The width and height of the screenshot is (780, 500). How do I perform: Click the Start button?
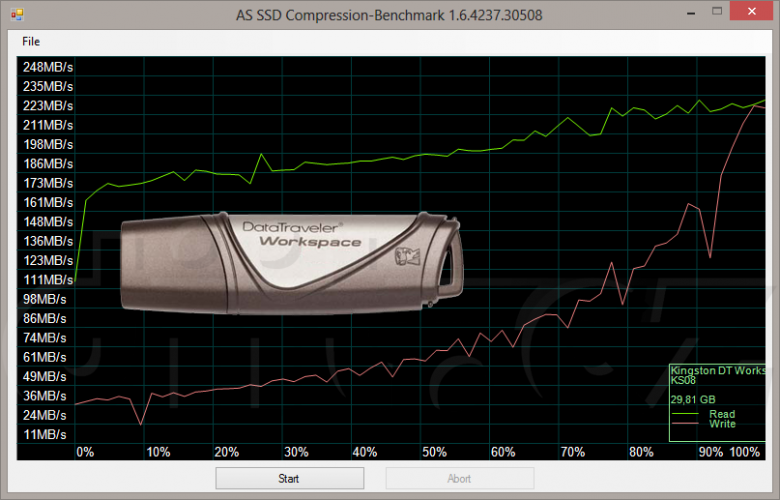click(x=290, y=478)
